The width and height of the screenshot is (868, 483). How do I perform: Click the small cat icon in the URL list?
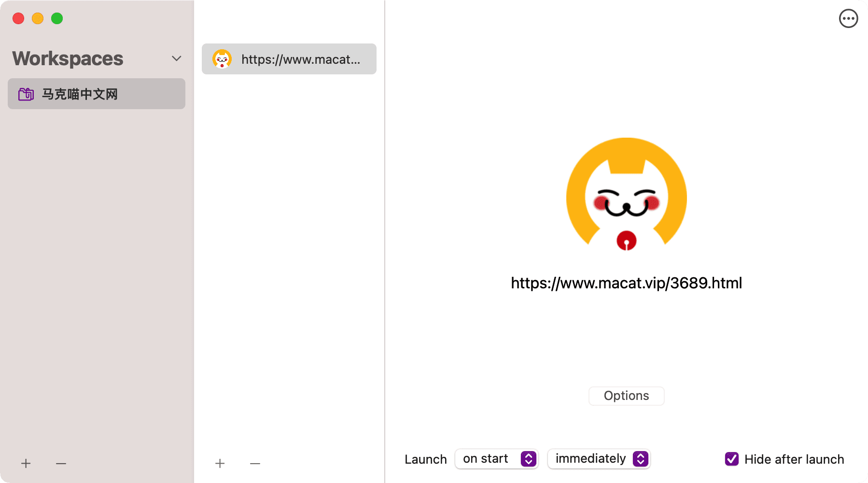[x=222, y=59]
